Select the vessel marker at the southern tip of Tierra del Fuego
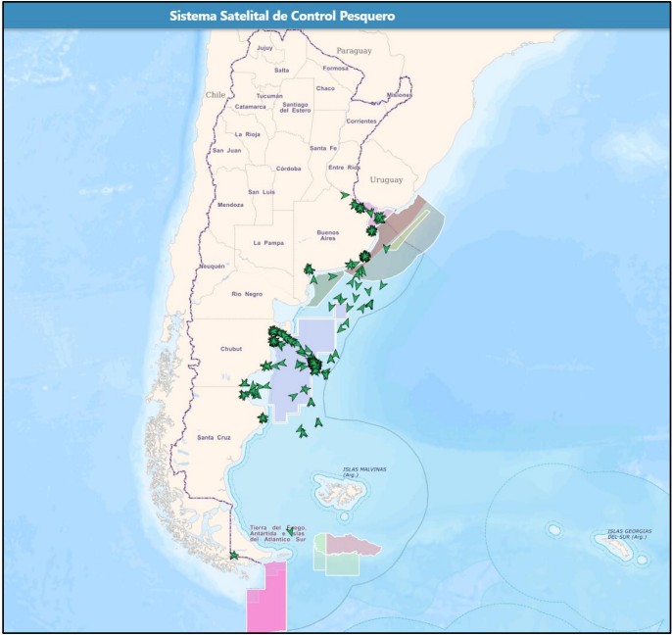672x635 pixels. 233,556
